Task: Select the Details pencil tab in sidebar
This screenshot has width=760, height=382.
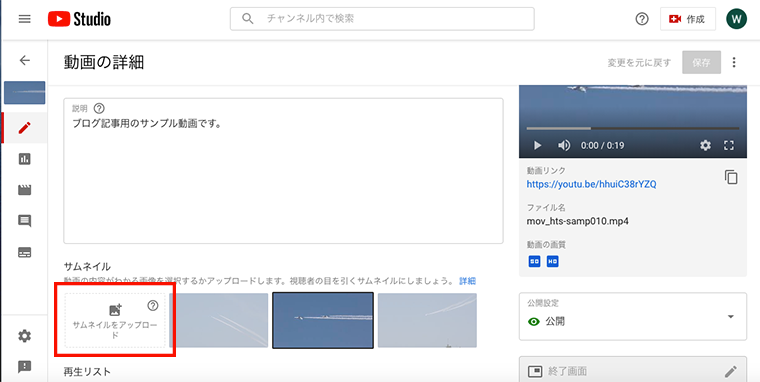Action: click(25, 127)
